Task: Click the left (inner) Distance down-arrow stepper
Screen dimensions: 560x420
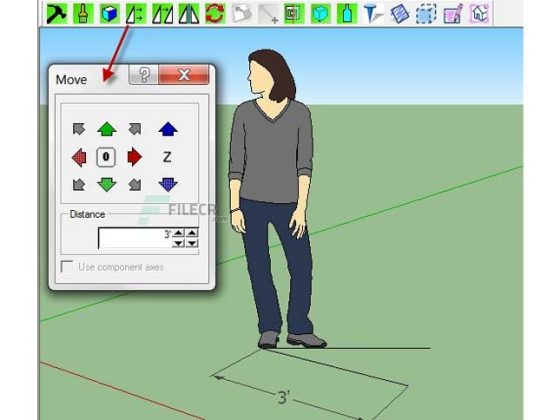Action: [178, 243]
